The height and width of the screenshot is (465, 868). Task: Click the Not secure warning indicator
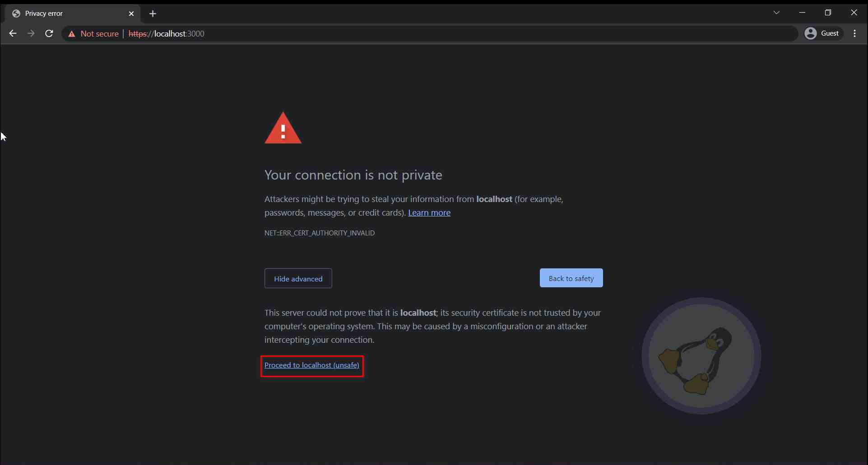93,34
